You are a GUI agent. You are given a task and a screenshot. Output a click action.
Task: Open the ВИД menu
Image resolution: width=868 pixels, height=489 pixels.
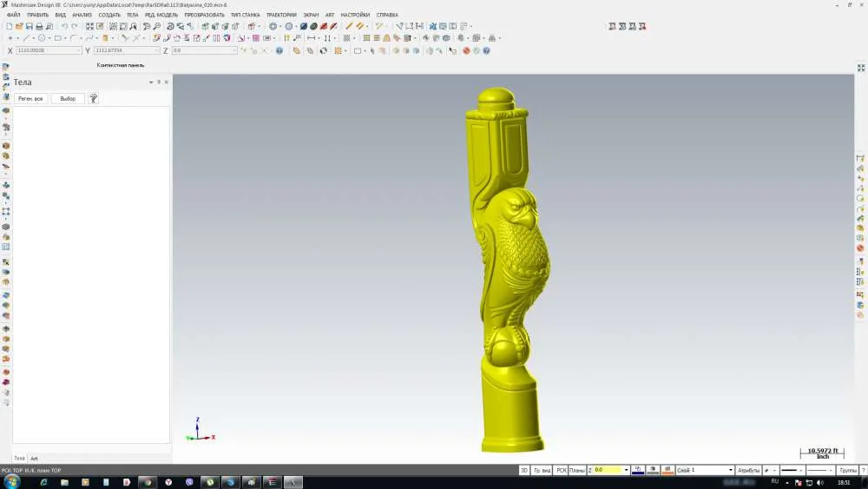[x=61, y=15]
